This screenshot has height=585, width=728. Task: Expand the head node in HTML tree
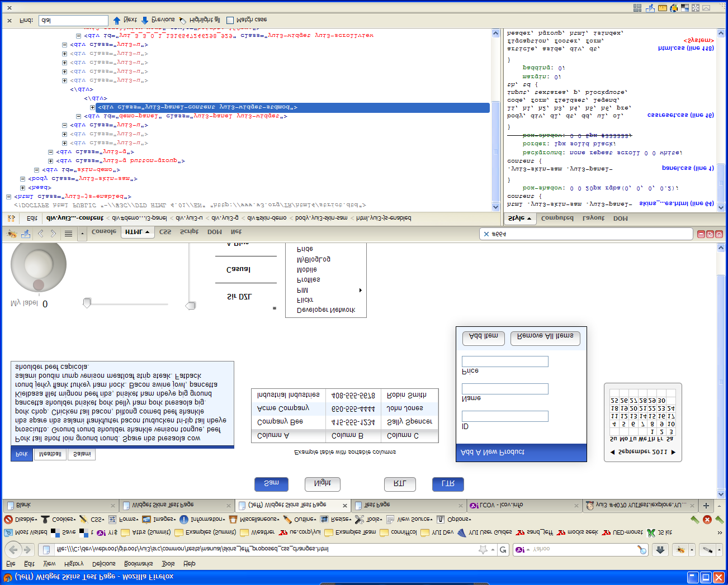(22, 188)
